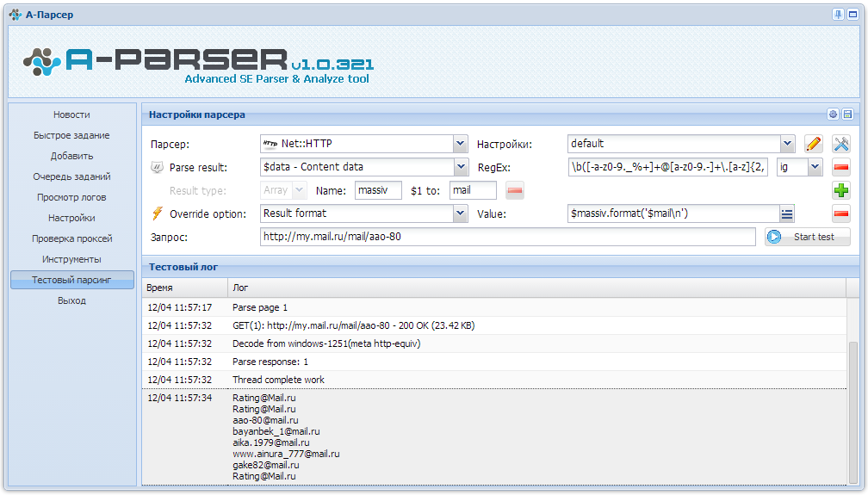Click the bayanbek_1@mail.ru result line

[x=276, y=431]
